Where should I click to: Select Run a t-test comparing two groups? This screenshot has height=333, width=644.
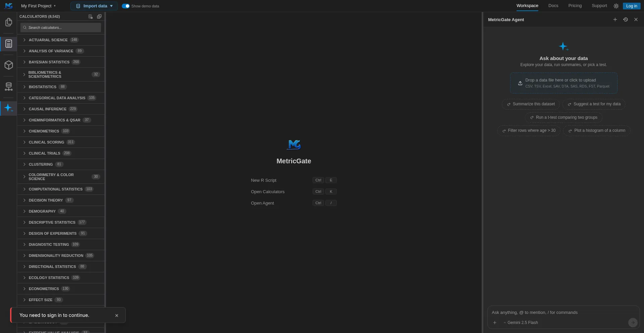click(563, 117)
